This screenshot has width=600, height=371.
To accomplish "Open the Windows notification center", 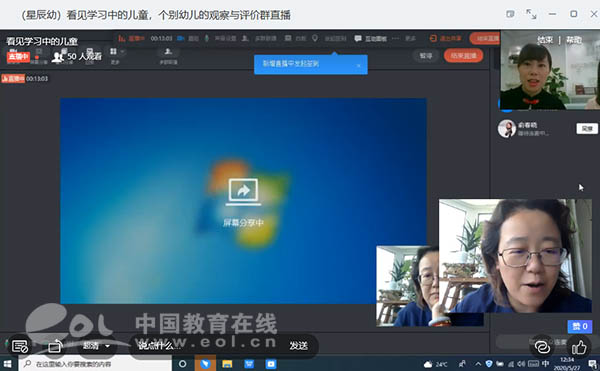I will coord(592,364).
